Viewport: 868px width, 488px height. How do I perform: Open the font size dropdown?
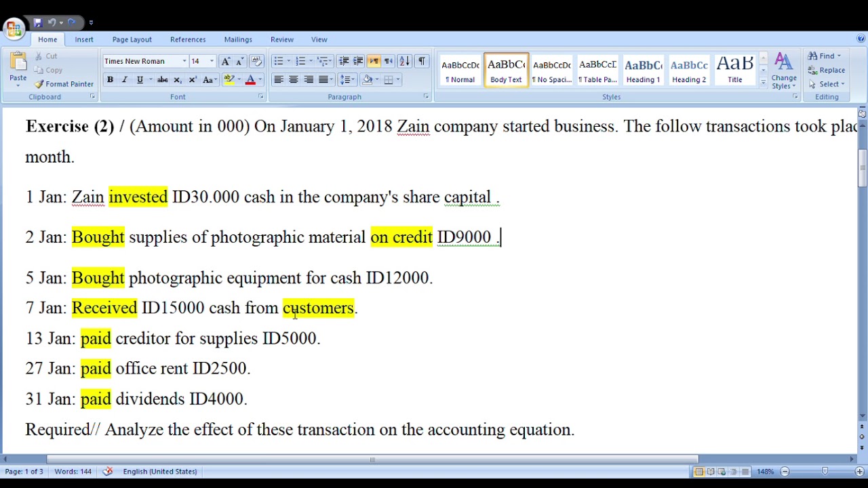(x=211, y=61)
